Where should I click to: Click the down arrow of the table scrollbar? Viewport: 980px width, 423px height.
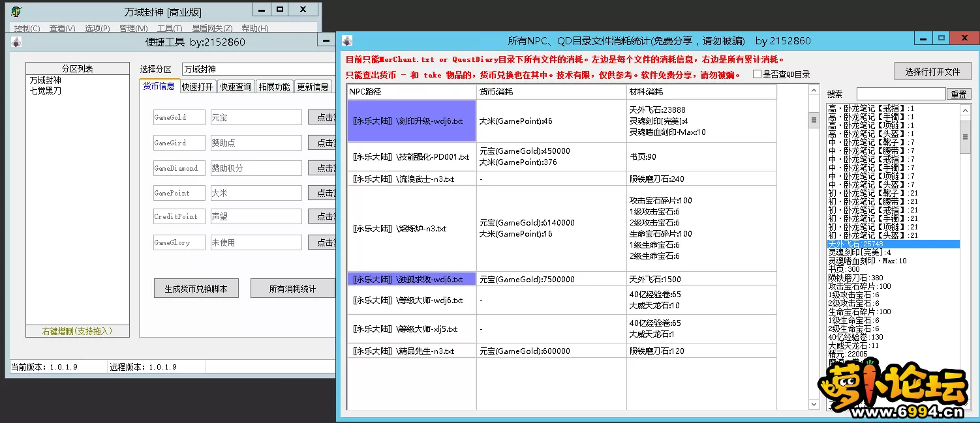point(814,404)
